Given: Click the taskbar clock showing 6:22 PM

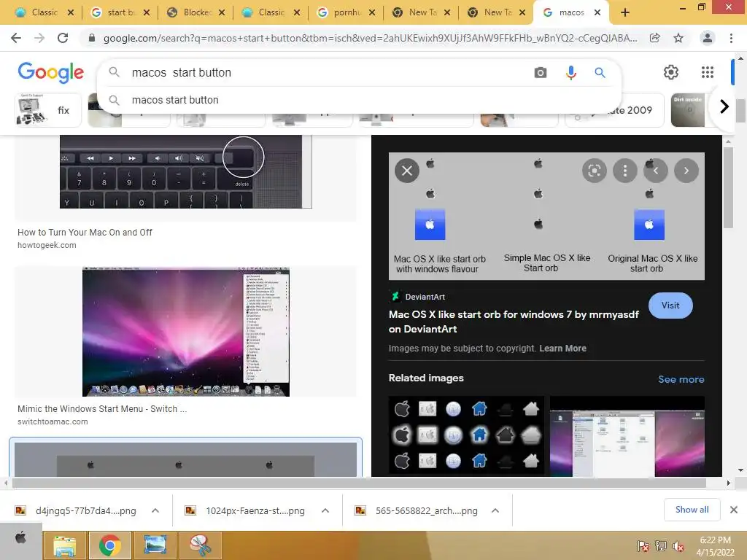Looking at the screenshot, I should pyautogui.click(x=716, y=546).
